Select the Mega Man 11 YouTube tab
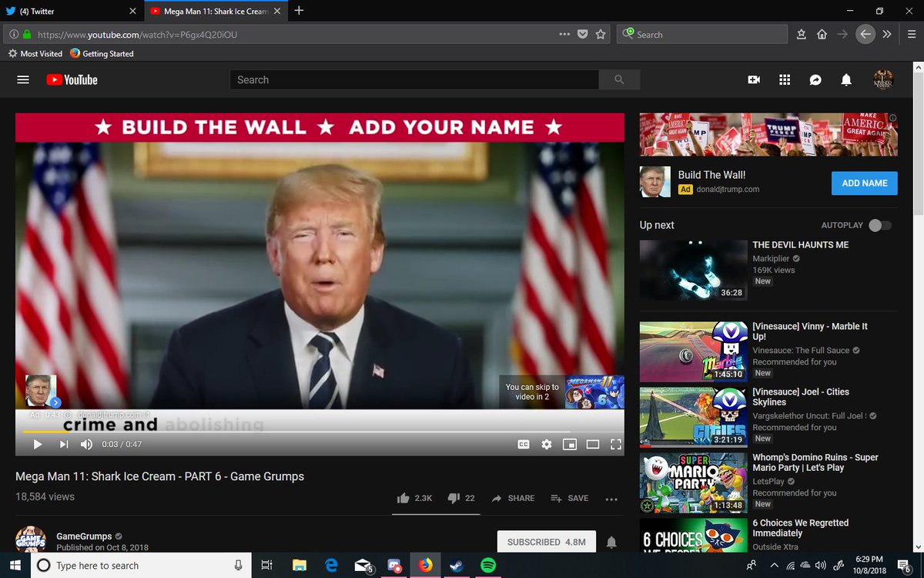Viewport: 924px width, 578px height. (216, 11)
